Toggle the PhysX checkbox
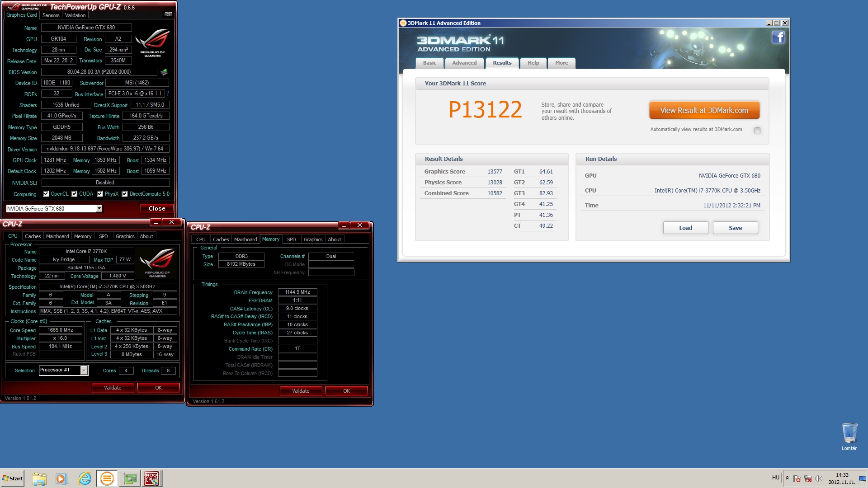Screen dimensions: 868x488 [x=99, y=194]
